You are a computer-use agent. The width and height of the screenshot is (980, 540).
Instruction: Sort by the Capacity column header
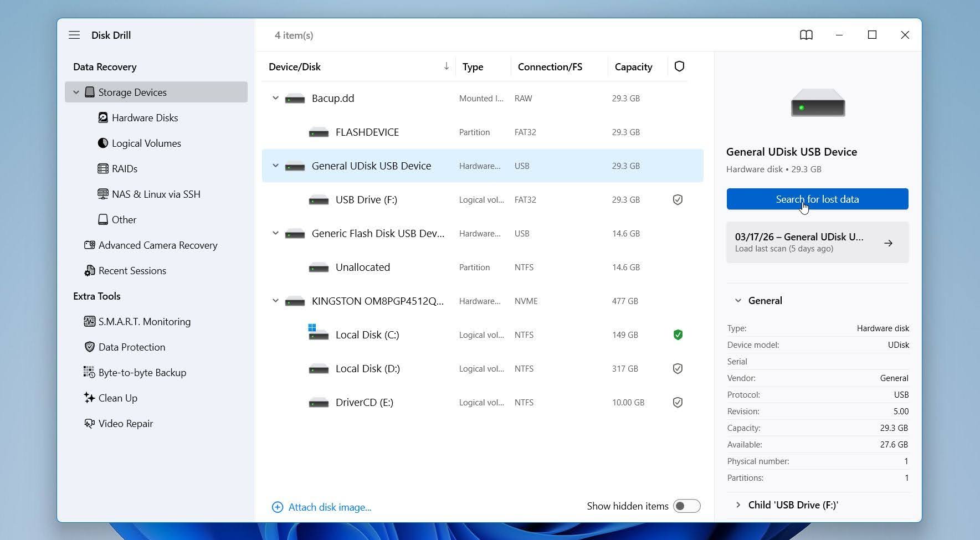(x=633, y=67)
